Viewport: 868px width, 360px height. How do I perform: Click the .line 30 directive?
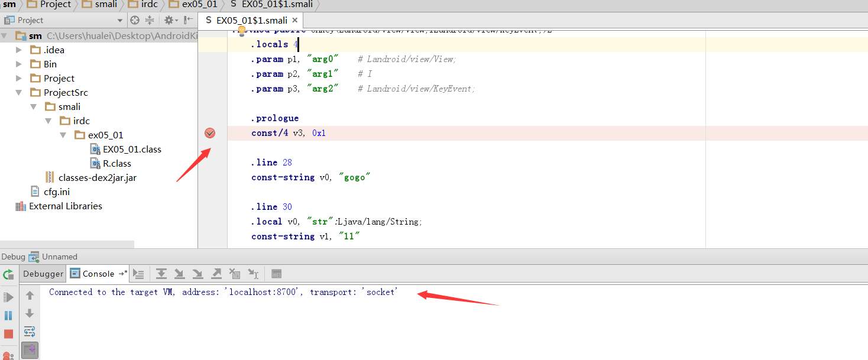271,207
